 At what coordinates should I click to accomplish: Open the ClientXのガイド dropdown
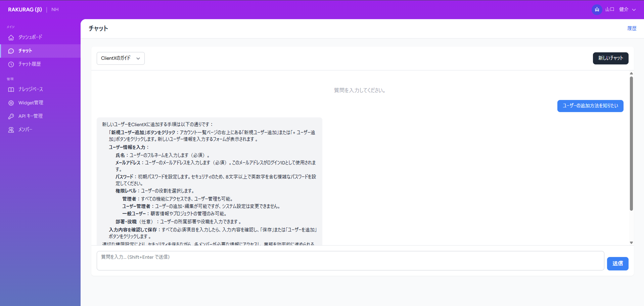click(120, 58)
